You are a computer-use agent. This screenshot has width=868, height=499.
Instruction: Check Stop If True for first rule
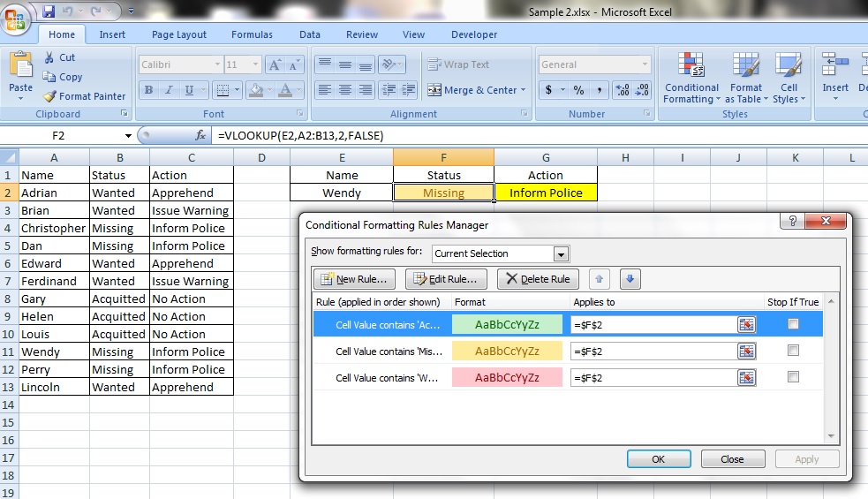[793, 324]
